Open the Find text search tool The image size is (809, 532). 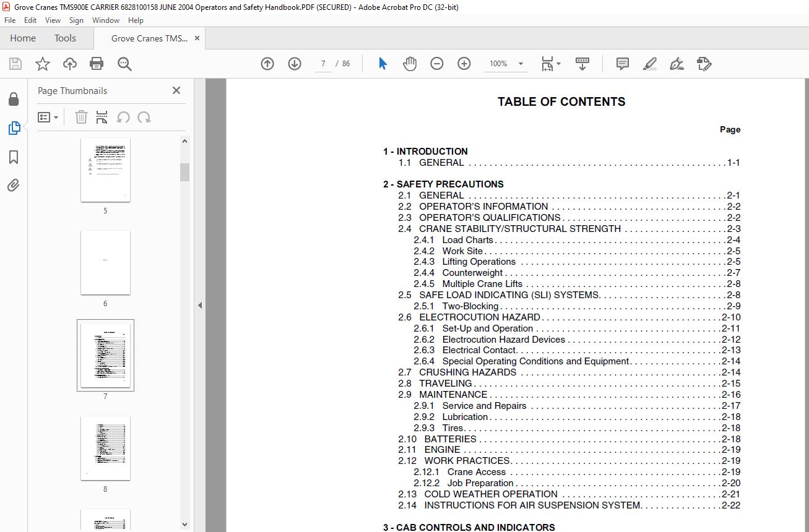point(124,64)
